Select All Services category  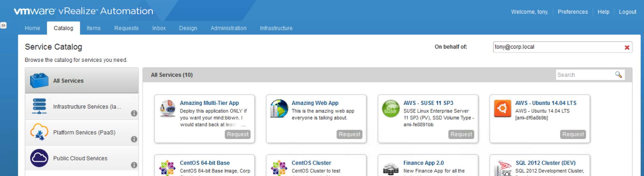[82, 81]
